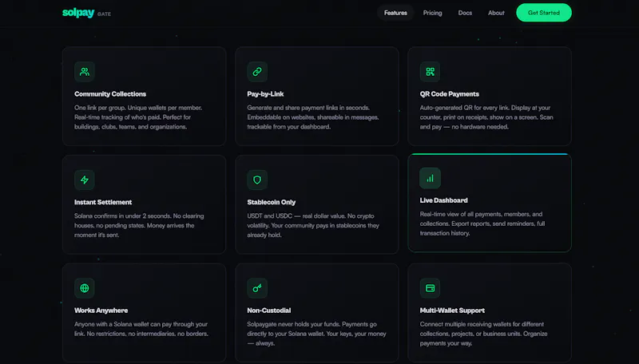Select the Community Collections heading
Image resolution: width=639 pixels, height=364 pixels.
(x=110, y=94)
